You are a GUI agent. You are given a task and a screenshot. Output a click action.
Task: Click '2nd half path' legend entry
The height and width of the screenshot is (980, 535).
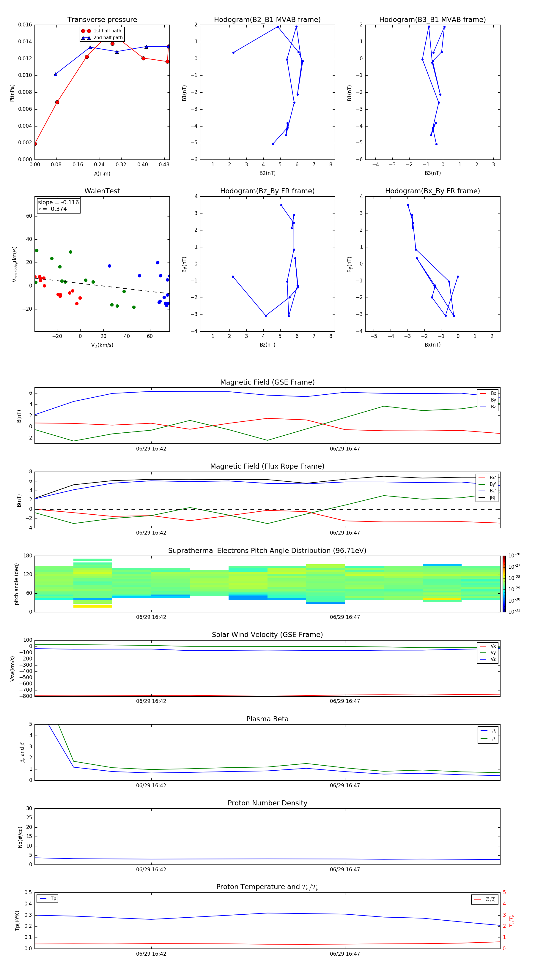[102, 38]
